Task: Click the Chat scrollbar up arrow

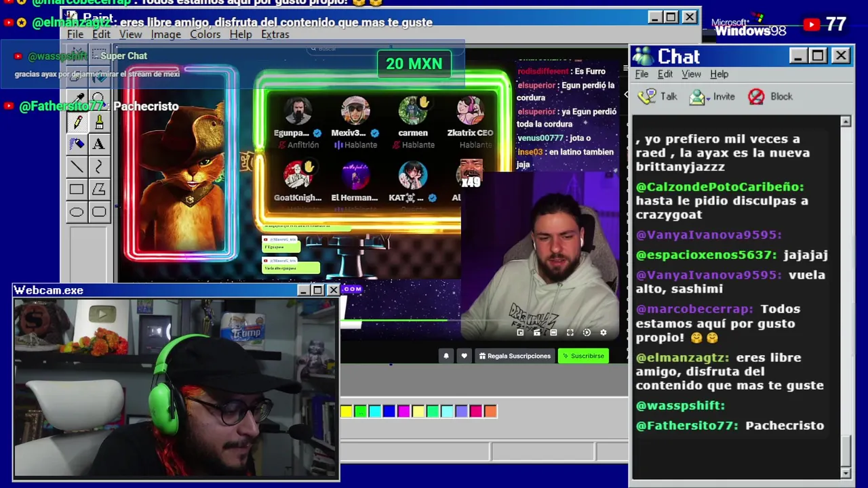Action: pos(846,121)
